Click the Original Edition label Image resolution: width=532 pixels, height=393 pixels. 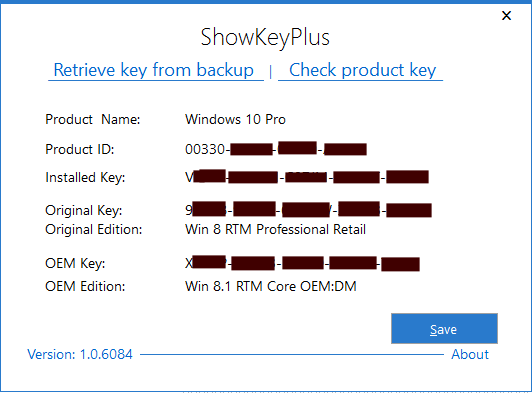pyautogui.click(x=94, y=229)
